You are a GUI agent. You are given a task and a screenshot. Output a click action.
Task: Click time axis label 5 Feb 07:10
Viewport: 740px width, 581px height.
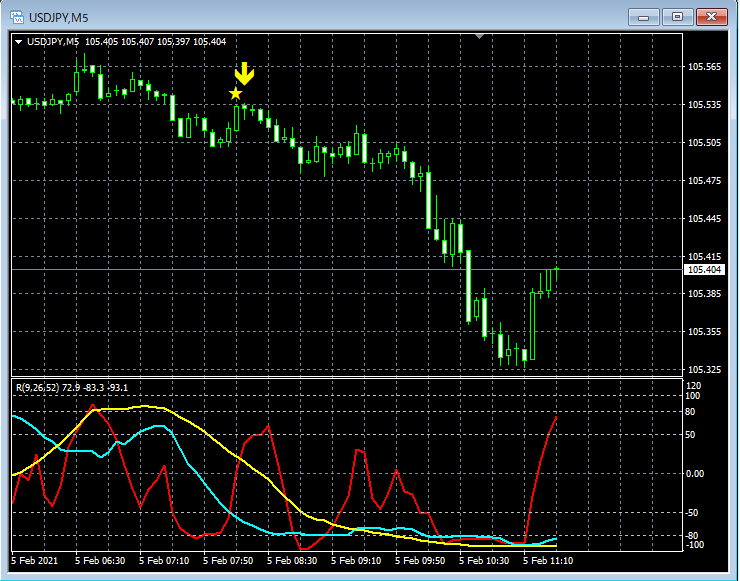pos(164,561)
